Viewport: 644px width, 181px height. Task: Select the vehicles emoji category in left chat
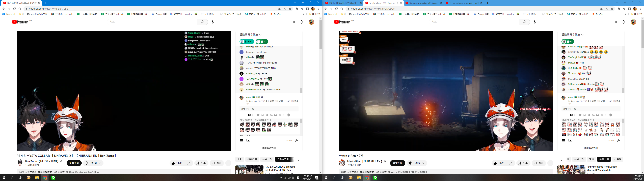276,115
